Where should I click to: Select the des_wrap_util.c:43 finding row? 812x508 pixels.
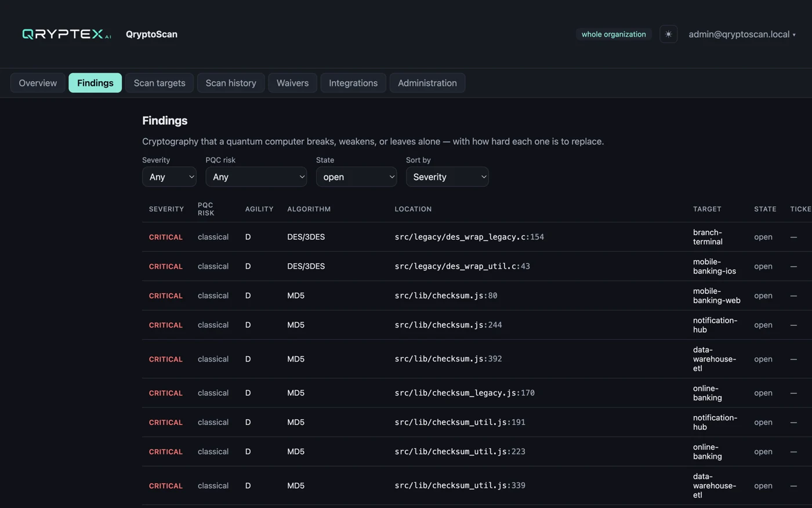click(477, 266)
